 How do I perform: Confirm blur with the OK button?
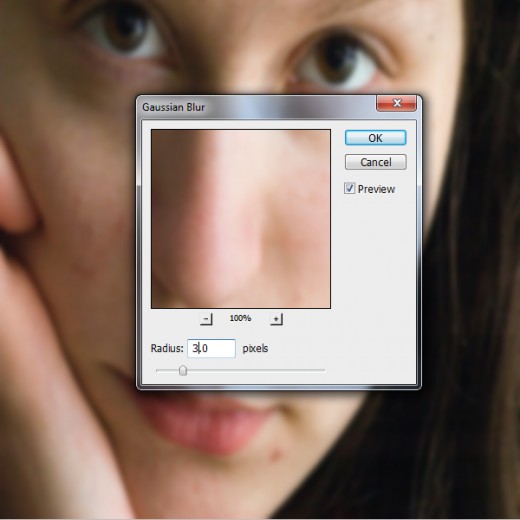click(375, 138)
